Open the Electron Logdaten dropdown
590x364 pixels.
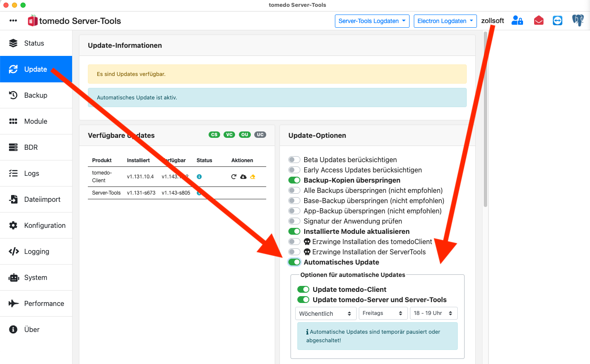(445, 21)
